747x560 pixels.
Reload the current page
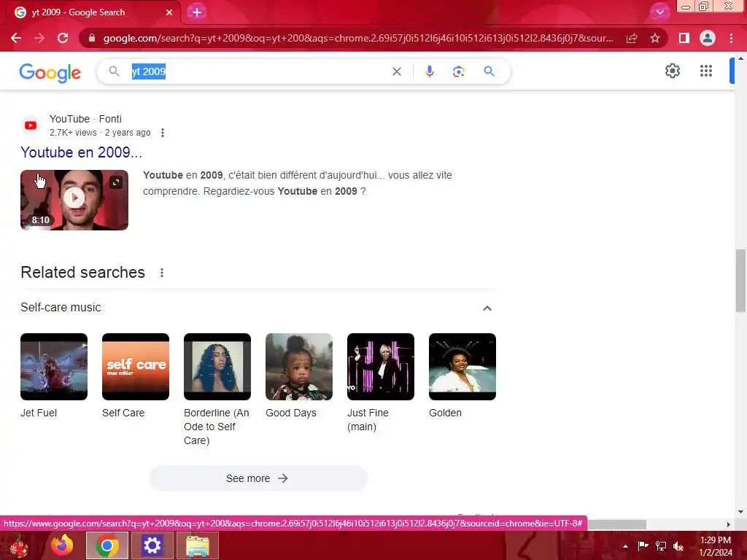point(63,38)
